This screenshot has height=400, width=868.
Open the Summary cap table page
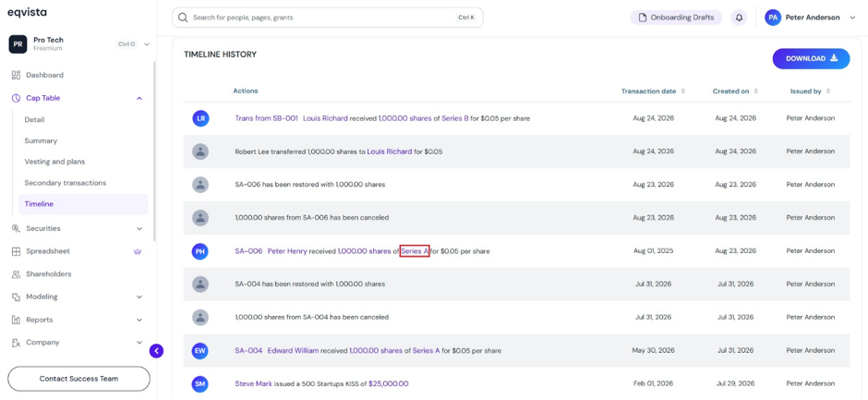[41, 140]
